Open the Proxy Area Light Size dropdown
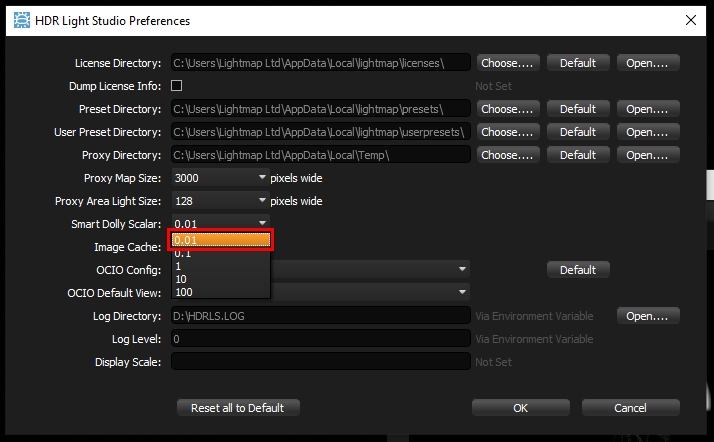714x442 pixels. click(x=220, y=201)
